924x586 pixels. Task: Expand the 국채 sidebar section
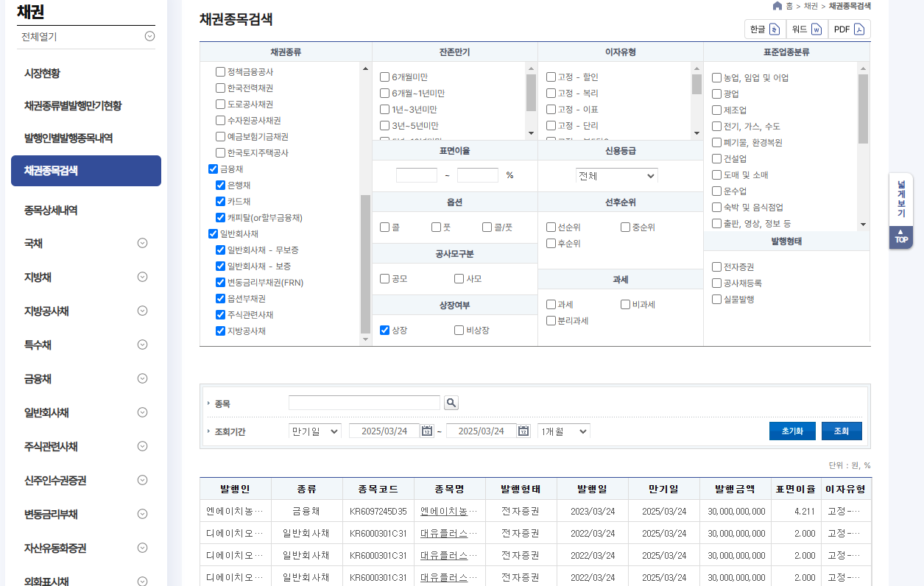[x=143, y=243]
